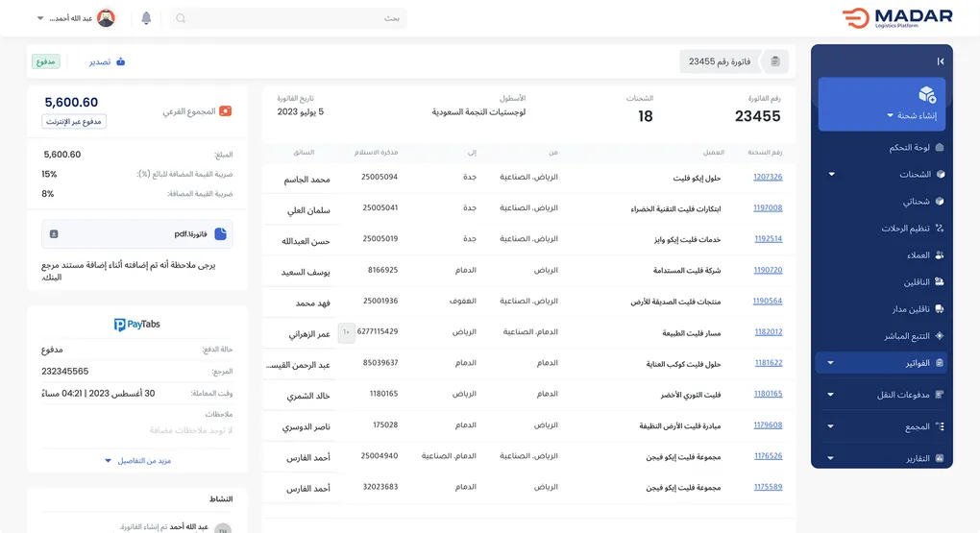The width and height of the screenshot is (980, 533).
Task: Click the تصدير export button
Action: (107, 61)
